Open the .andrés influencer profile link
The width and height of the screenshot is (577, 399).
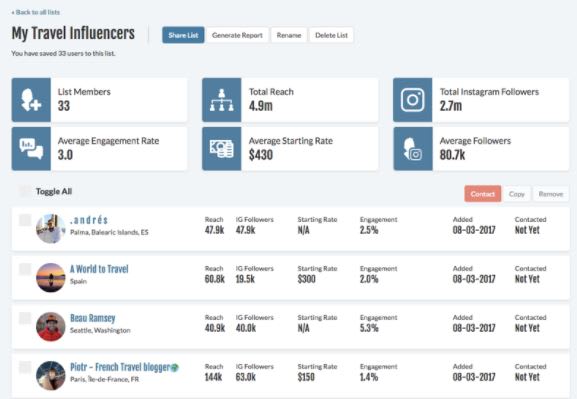point(89,220)
